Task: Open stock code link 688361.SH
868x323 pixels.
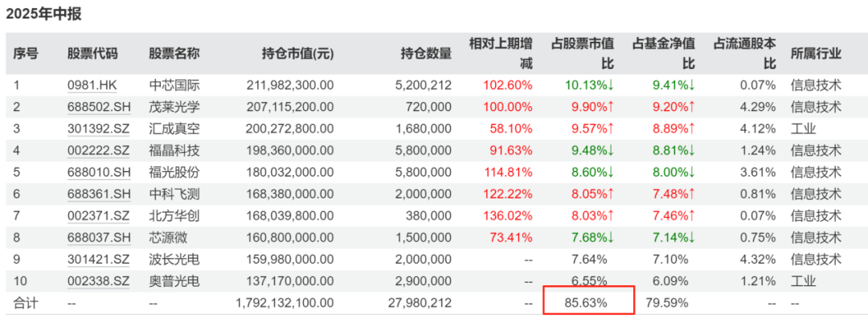Action: coord(99,194)
